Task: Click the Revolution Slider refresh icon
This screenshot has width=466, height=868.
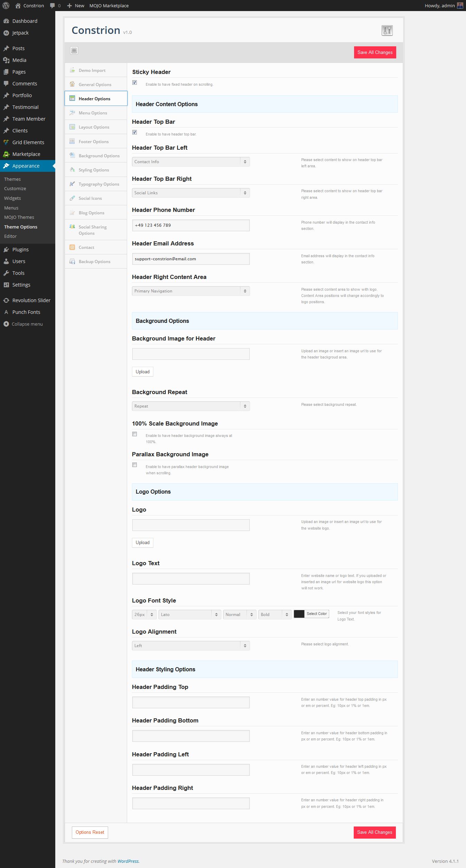Action: [6, 300]
